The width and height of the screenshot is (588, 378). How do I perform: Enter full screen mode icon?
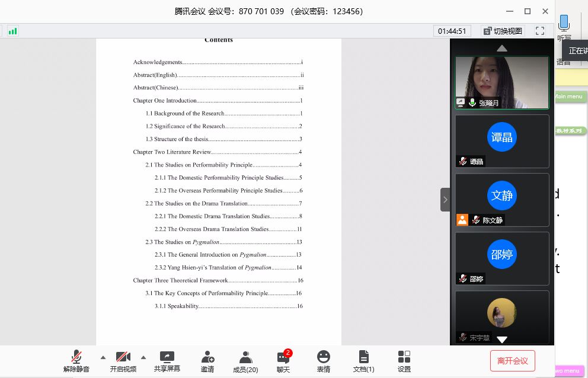pos(540,31)
